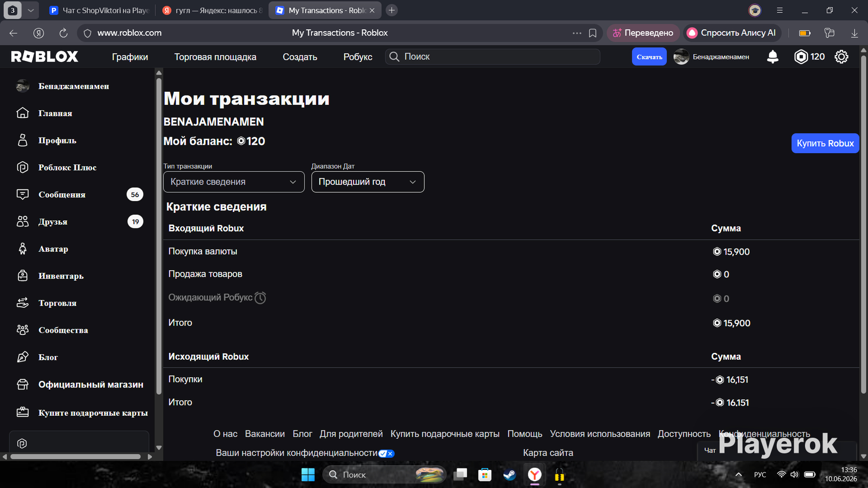Click the page scrollbar down arrow
Image resolution: width=868 pixels, height=488 pixels.
tap(863, 456)
